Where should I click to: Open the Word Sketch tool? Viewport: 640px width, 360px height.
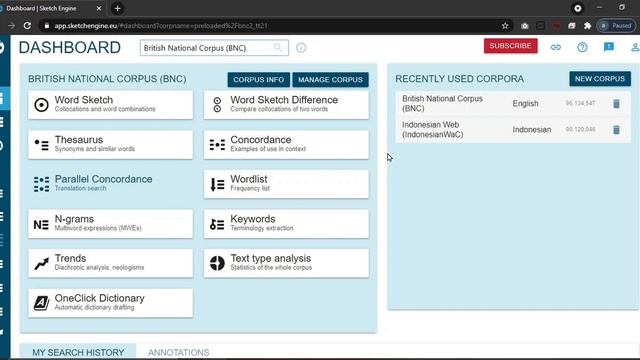click(110, 104)
